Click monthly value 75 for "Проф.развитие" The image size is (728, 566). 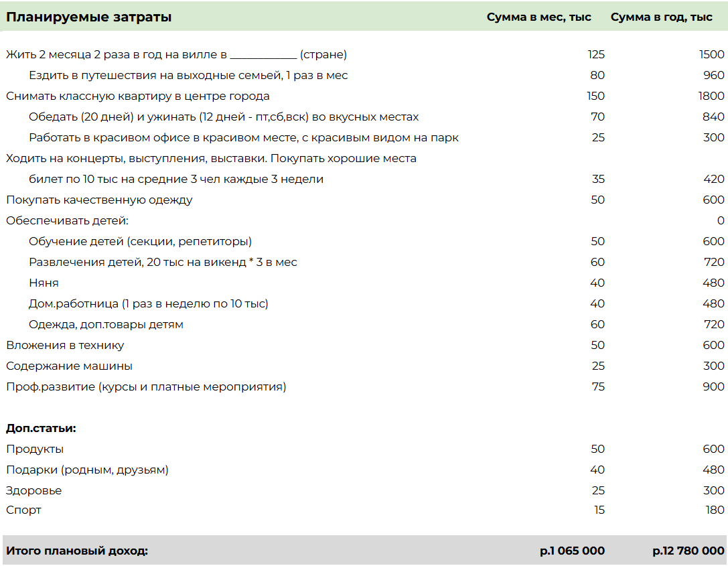pos(597,387)
